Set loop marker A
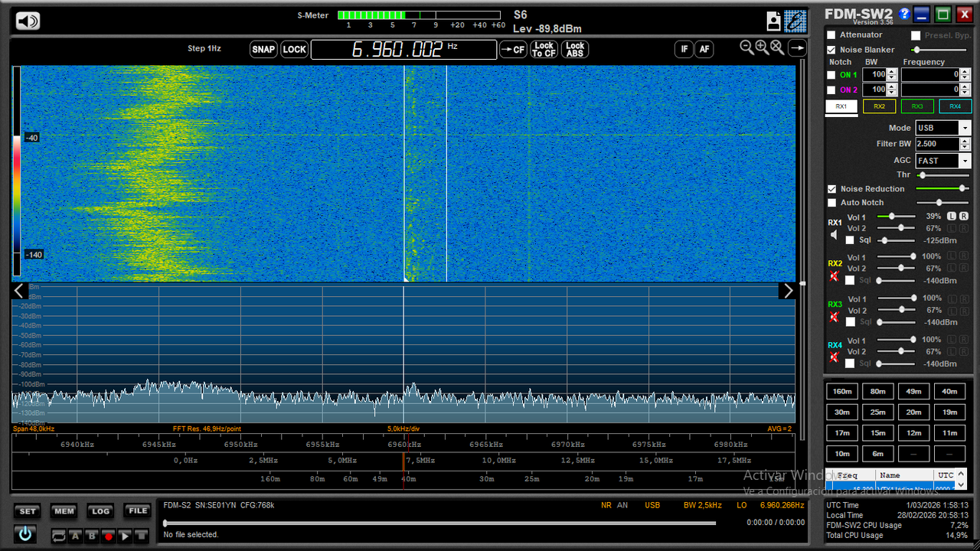This screenshot has width=980, height=551. (x=76, y=536)
